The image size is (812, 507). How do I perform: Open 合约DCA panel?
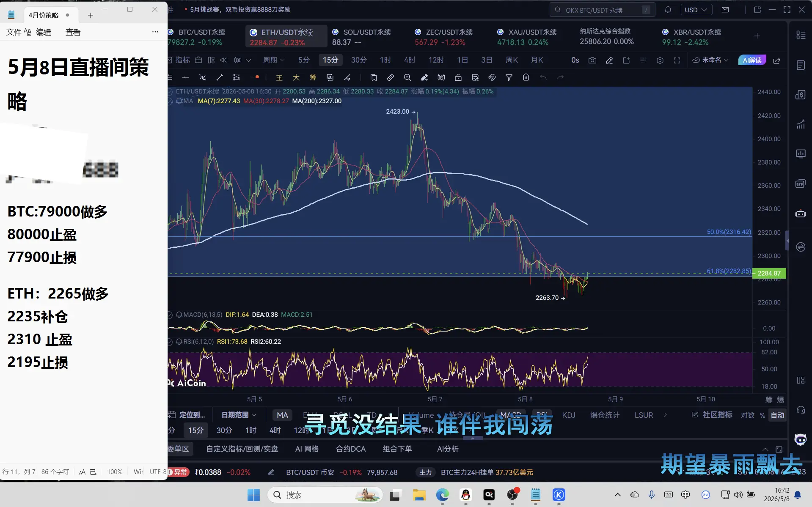[351, 449]
